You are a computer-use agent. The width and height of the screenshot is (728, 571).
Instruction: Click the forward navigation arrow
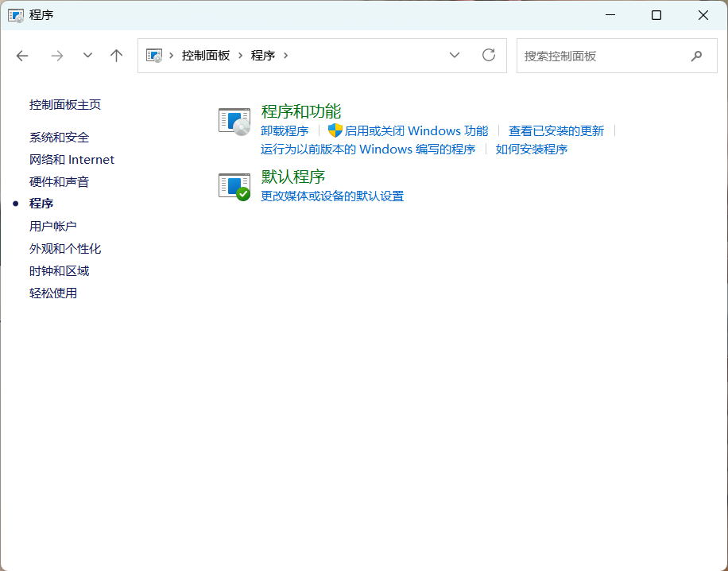click(x=57, y=56)
